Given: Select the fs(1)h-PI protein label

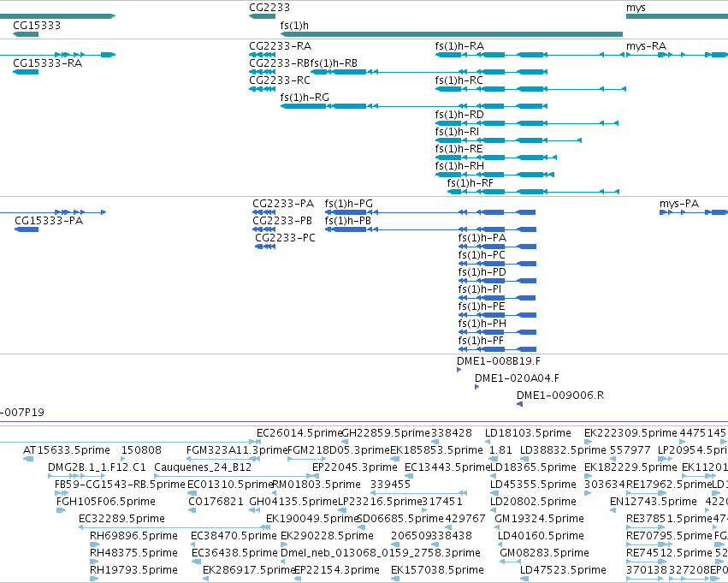Looking at the screenshot, I should 480,289.
